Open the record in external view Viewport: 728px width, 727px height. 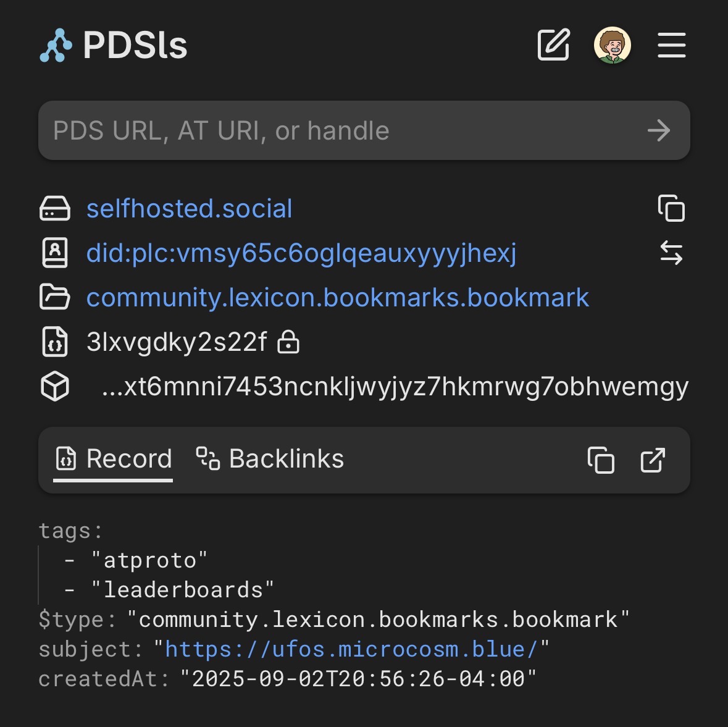[x=653, y=460]
